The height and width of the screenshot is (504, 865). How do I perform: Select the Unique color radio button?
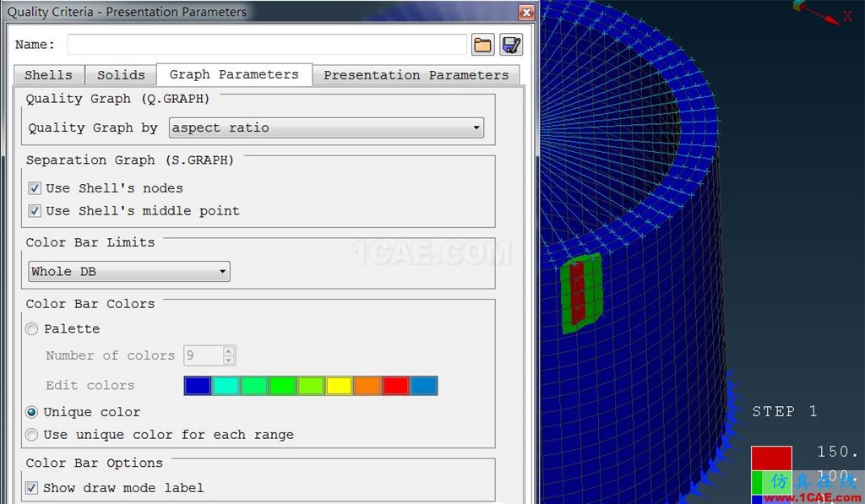pos(32,413)
